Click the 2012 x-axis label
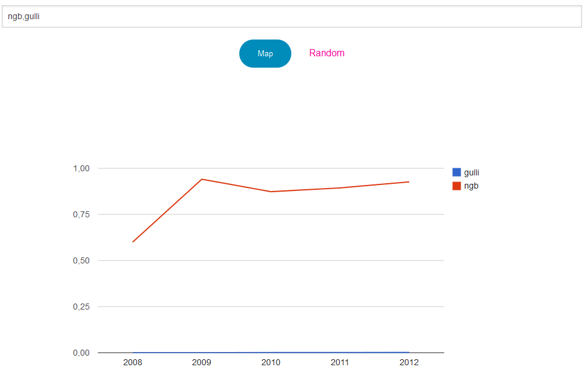588x373 pixels. click(409, 362)
